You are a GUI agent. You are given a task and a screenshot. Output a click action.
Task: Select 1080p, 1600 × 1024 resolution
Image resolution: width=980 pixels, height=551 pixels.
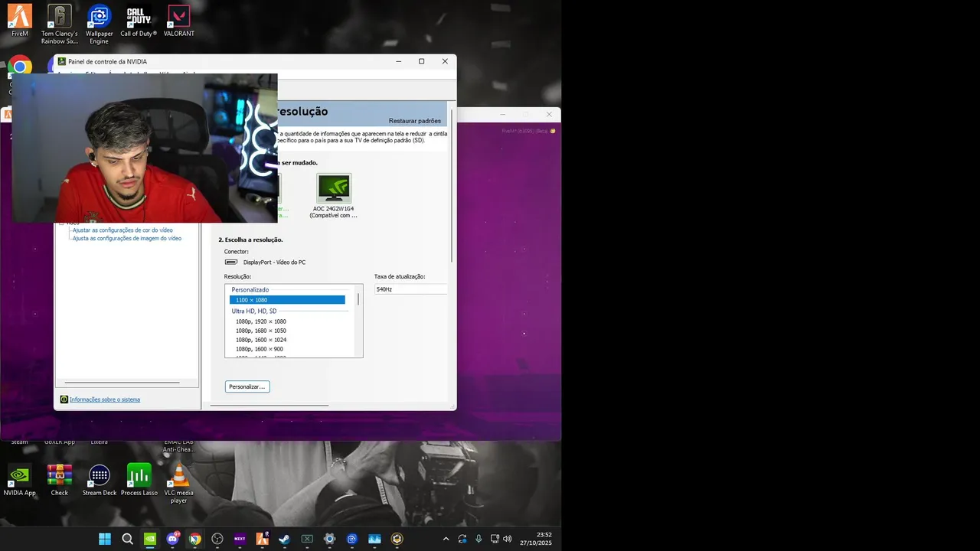(x=260, y=340)
